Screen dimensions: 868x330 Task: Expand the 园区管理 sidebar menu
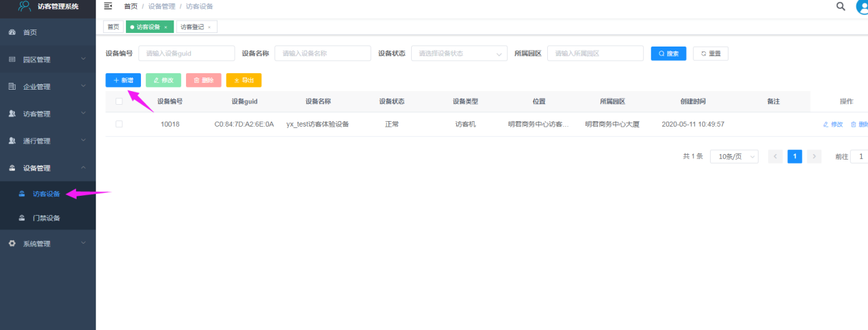[48, 60]
